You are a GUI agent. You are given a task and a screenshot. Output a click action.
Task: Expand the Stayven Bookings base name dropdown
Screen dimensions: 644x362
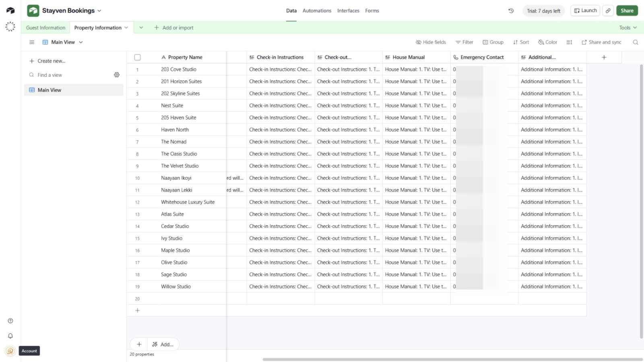click(x=99, y=11)
